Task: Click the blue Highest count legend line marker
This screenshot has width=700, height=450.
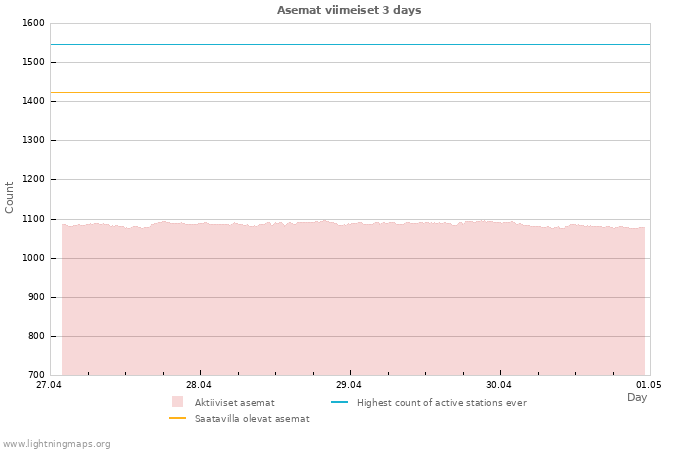Action: point(339,402)
